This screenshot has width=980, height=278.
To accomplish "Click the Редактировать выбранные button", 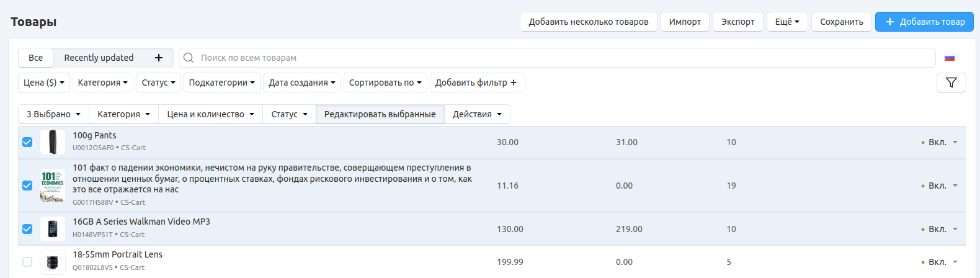I will [x=380, y=114].
